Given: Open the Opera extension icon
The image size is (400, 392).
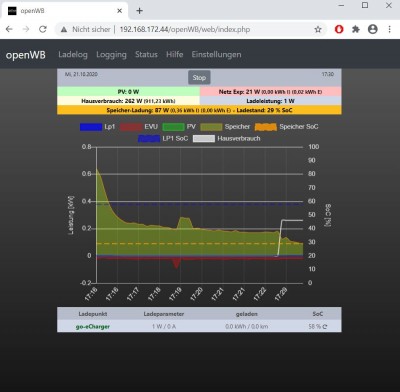Looking at the screenshot, I should pos(339,29).
